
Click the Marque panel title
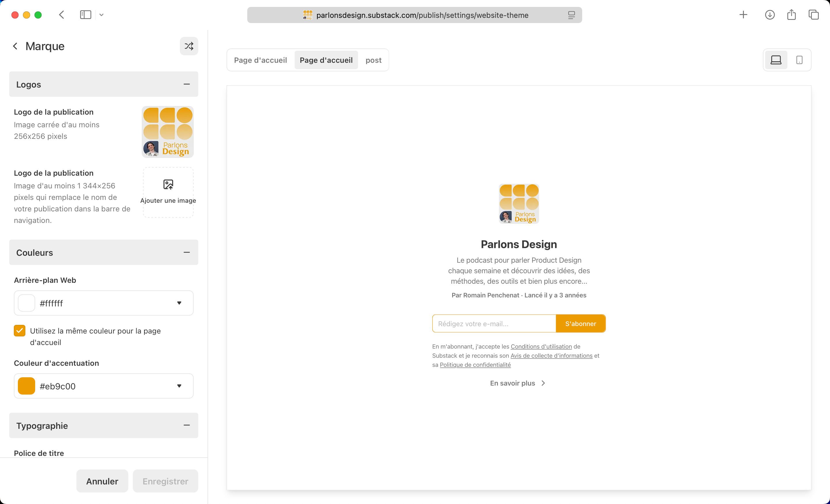45,46
